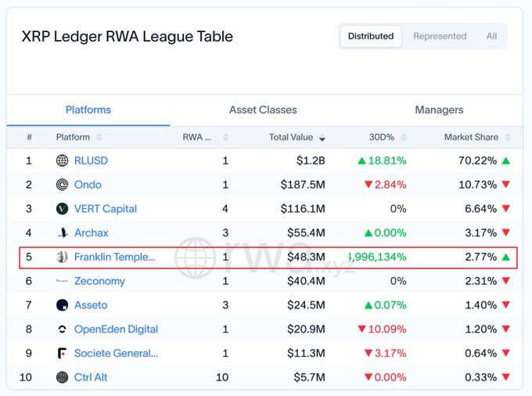Open the Franklin Temple... link
Screen dimensions: 532x396
[115, 257]
